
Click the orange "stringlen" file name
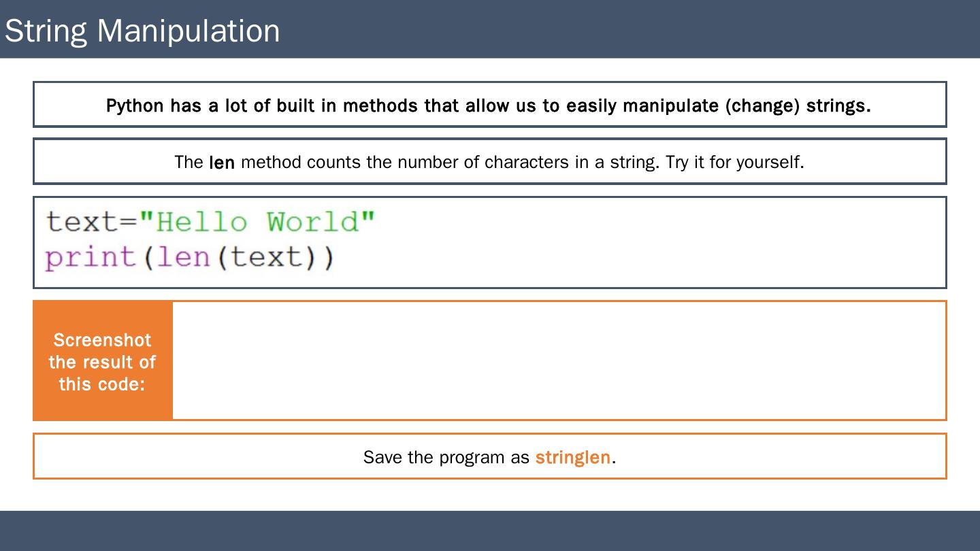click(x=572, y=457)
